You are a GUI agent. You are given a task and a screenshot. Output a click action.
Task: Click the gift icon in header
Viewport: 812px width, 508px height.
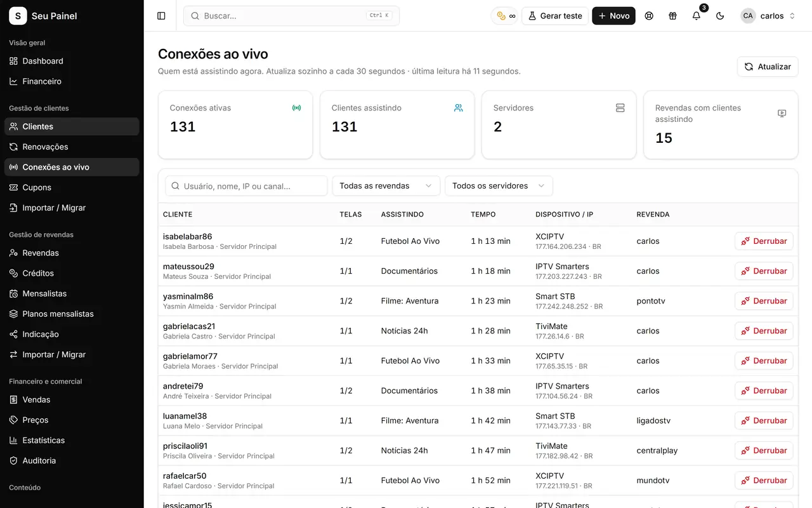pyautogui.click(x=672, y=16)
